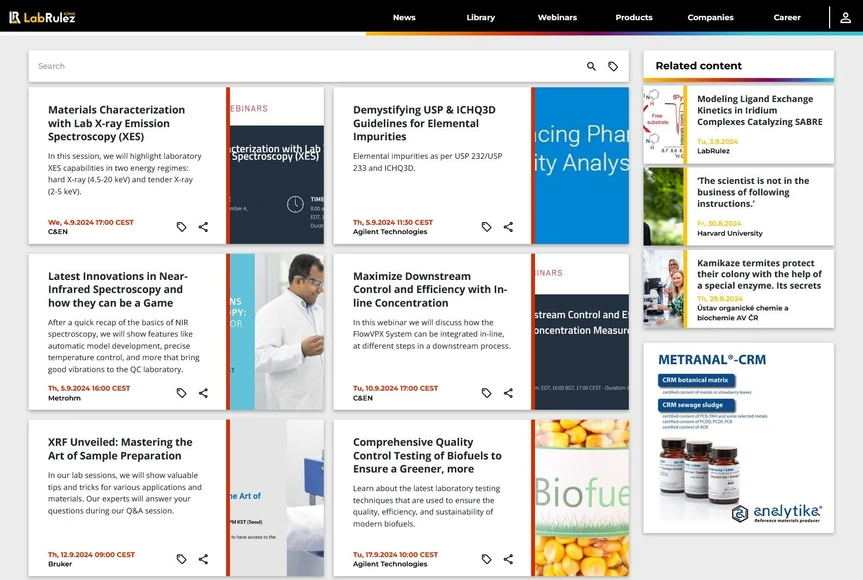Open the Career page
The height and width of the screenshot is (580, 863).
pos(786,18)
